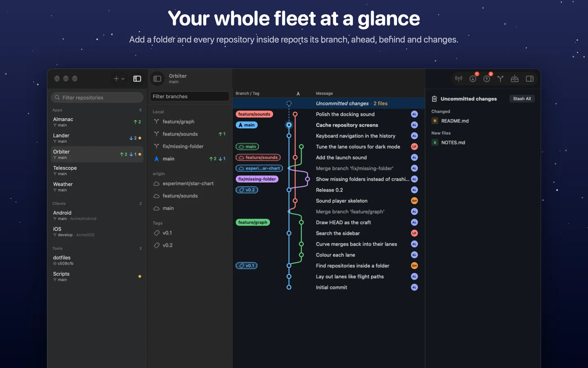Open the add repository plus dropdown
Viewport: 588px width, 368px height.
[119, 79]
